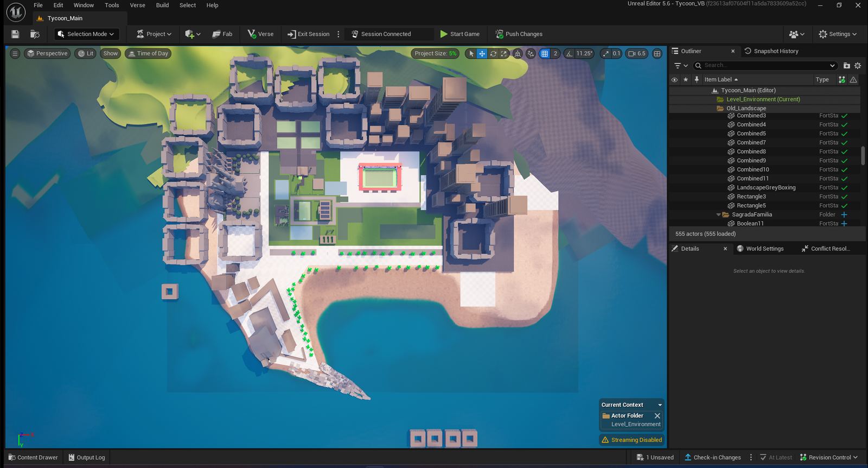The width and height of the screenshot is (868, 468).
Task: Open the Outliner settings gear
Action: point(858,66)
